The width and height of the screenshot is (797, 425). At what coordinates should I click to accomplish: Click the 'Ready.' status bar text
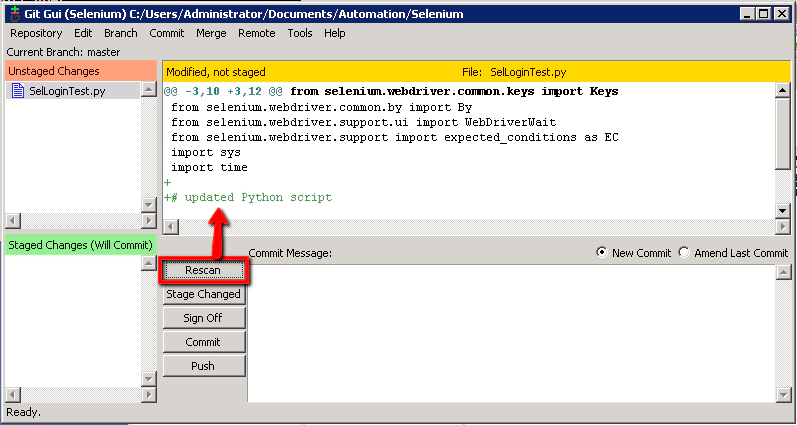23,412
